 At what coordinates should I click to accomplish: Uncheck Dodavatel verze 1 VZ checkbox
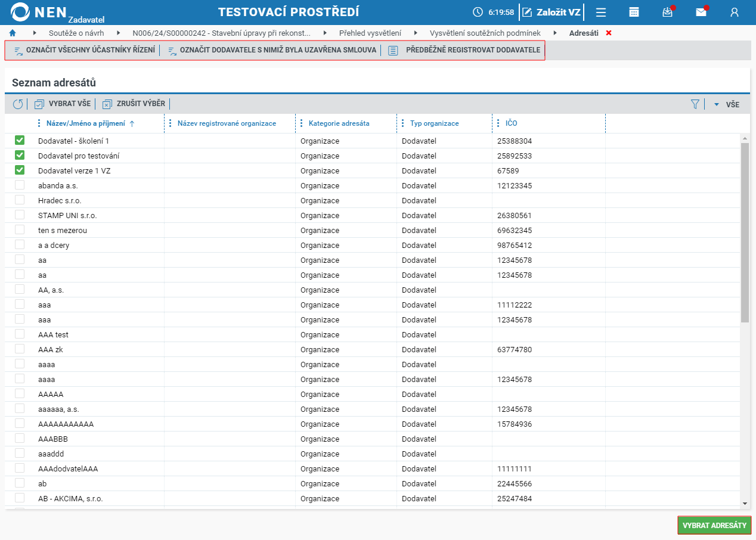(x=20, y=170)
